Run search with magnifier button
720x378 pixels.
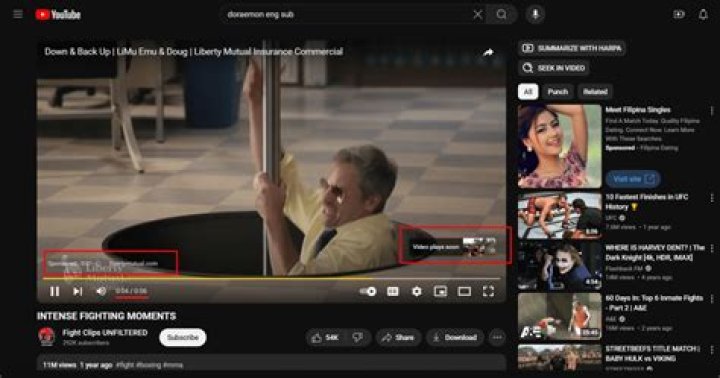tap(501, 15)
